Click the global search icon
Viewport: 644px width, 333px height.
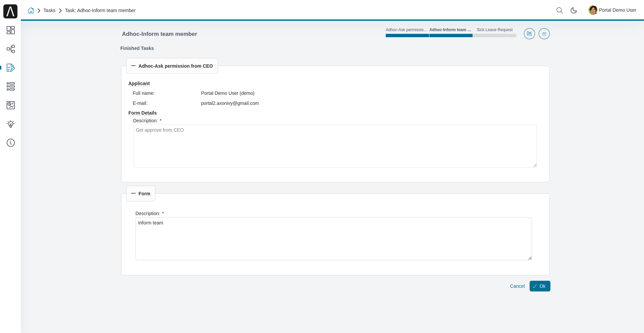pos(559,10)
